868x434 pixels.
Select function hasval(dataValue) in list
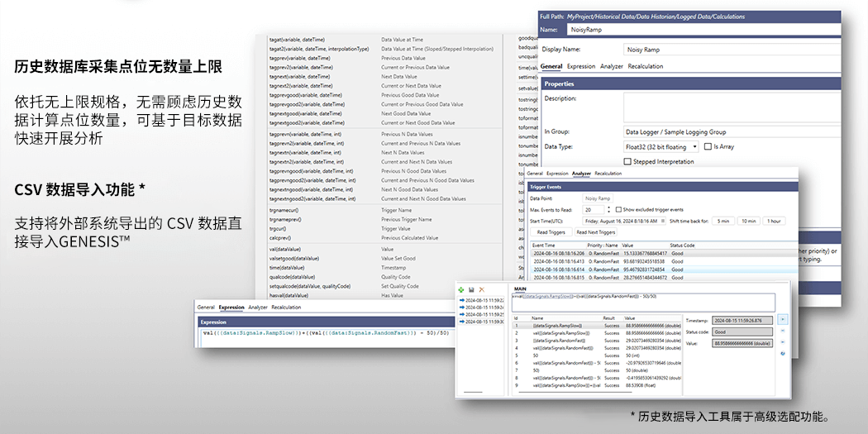(289, 296)
